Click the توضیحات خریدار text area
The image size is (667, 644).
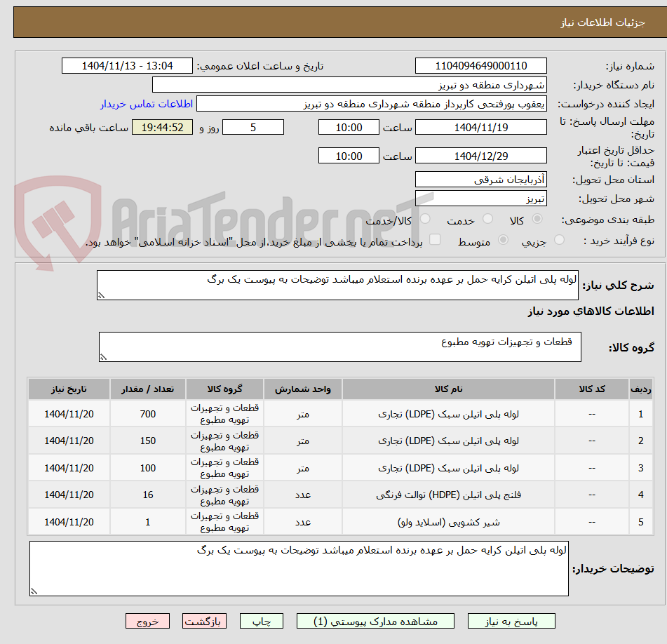tap(299, 568)
